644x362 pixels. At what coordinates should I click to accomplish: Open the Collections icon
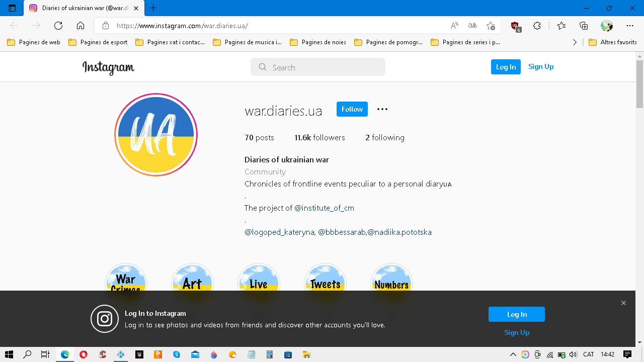(x=584, y=26)
